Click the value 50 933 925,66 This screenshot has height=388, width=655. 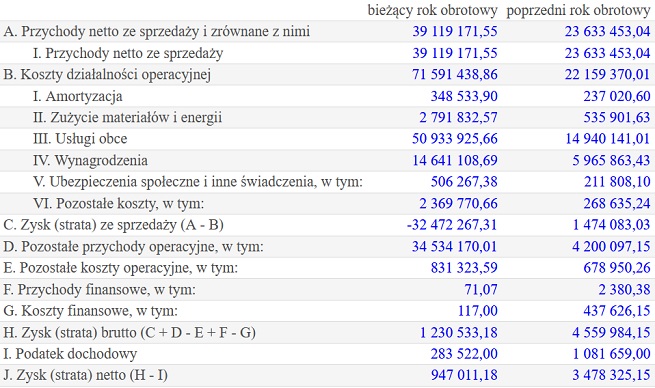(454, 139)
